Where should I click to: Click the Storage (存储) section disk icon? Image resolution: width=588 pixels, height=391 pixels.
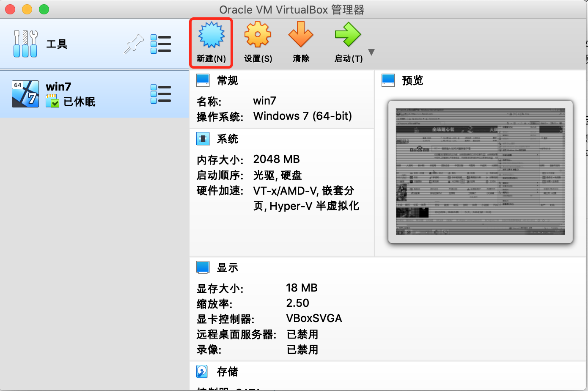pyautogui.click(x=202, y=371)
